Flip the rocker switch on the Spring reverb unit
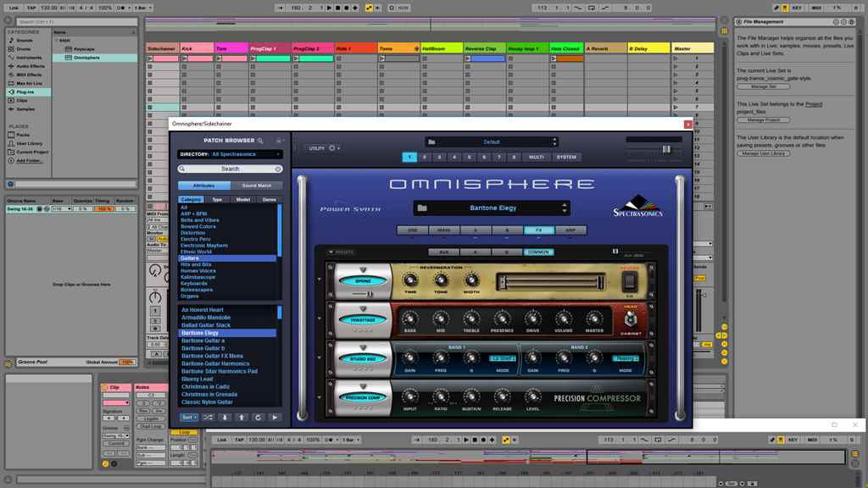 629,282
